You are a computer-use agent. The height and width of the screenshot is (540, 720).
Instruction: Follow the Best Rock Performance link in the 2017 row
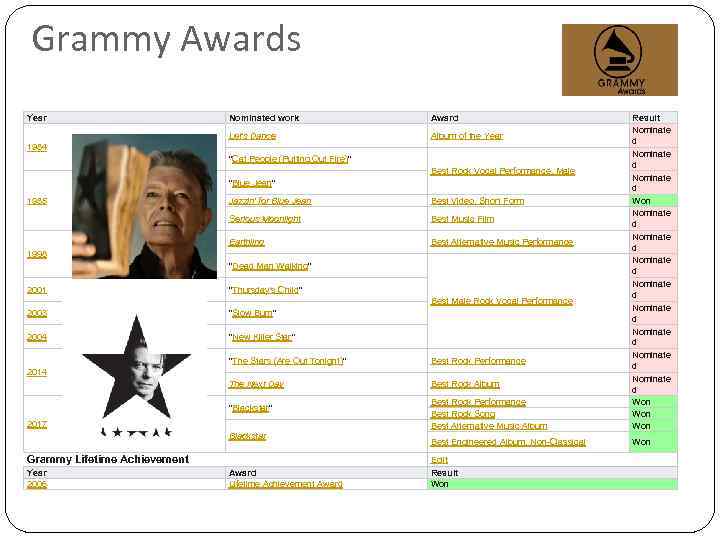(478, 402)
